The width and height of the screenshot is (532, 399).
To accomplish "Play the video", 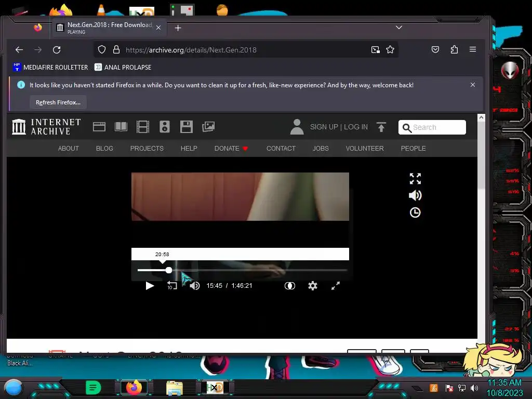I will (150, 286).
